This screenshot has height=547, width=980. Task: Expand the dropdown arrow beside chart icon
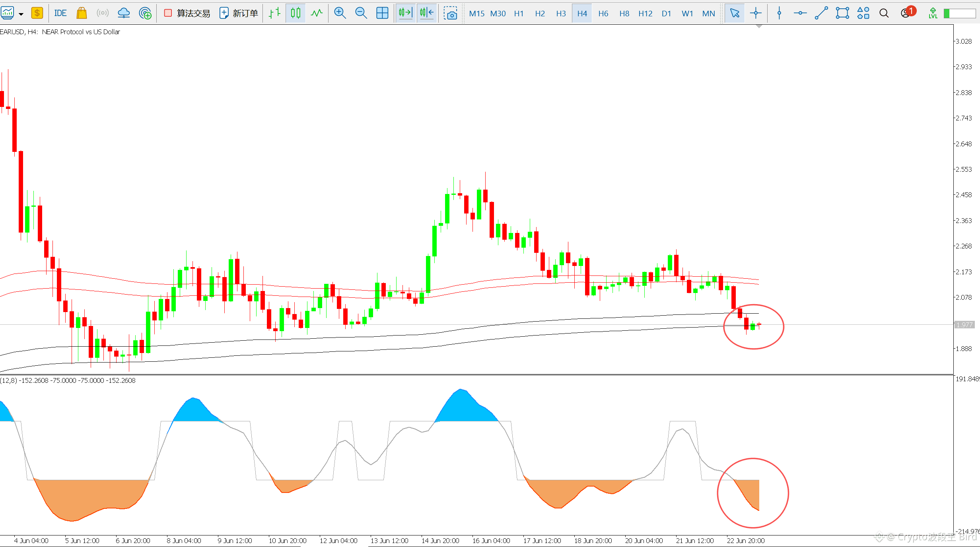(x=21, y=14)
